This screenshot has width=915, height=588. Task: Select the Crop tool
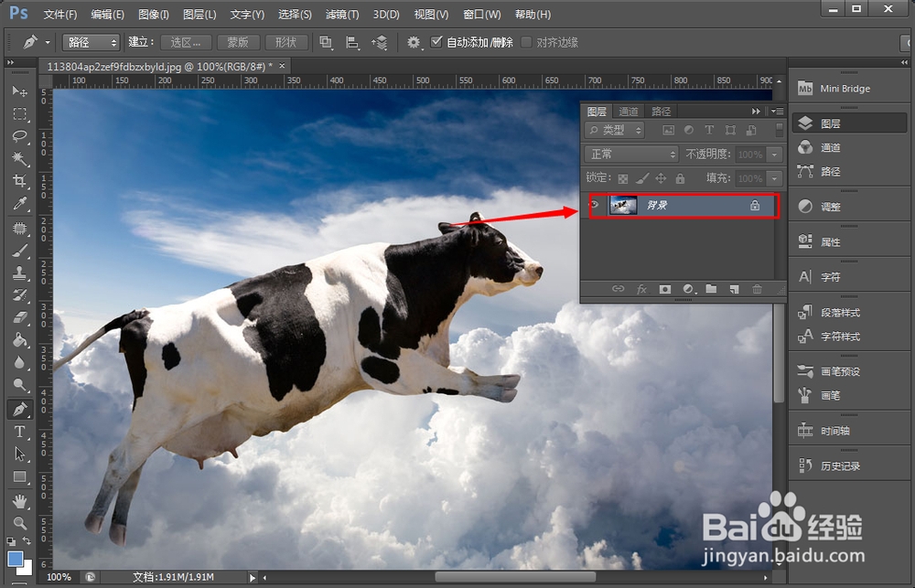pos(20,181)
